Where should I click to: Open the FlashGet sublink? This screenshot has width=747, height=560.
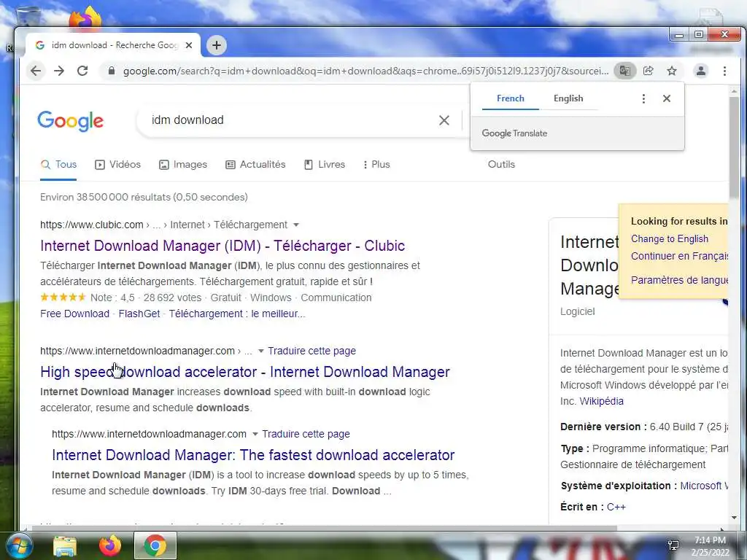tap(139, 314)
